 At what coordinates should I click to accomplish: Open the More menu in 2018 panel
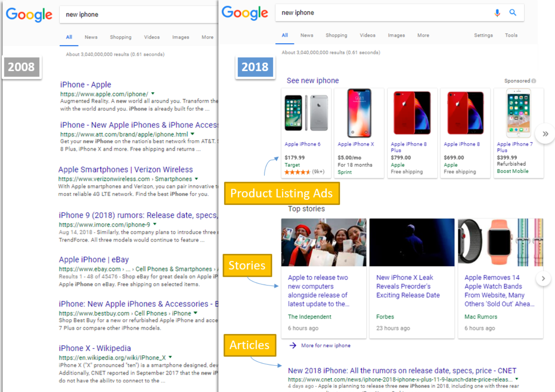click(x=423, y=35)
